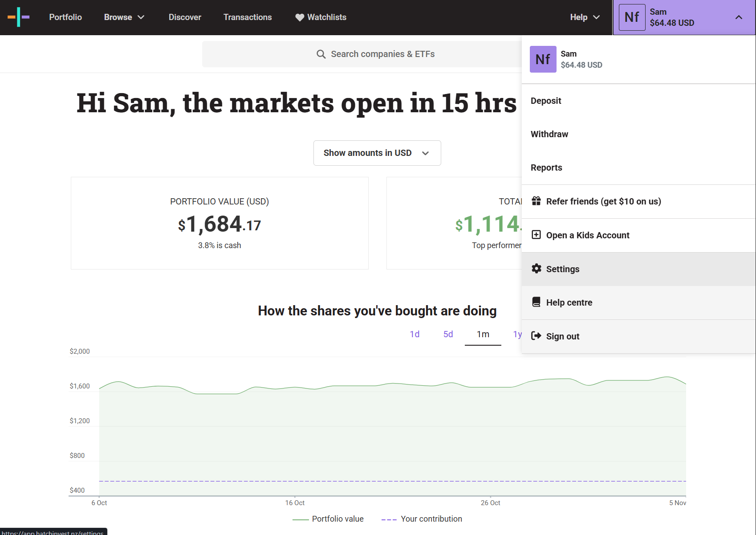
Task: Click the Help centre book icon
Action: pos(537,302)
